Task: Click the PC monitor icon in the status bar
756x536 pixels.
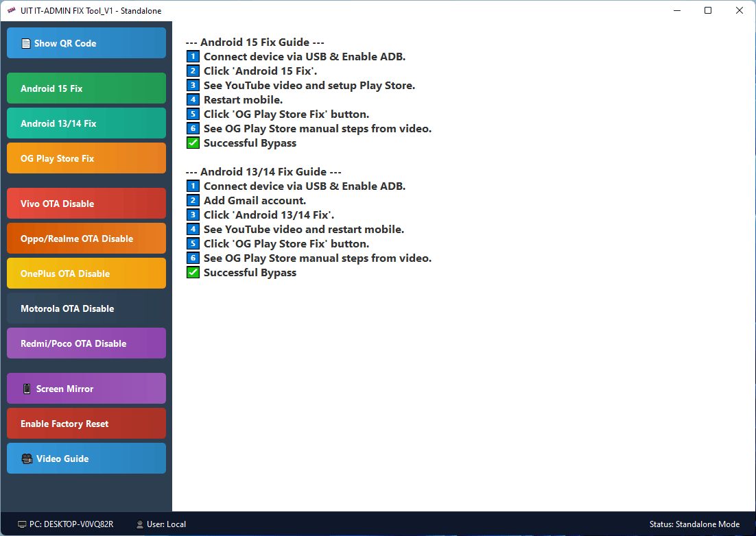Action: tap(22, 524)
